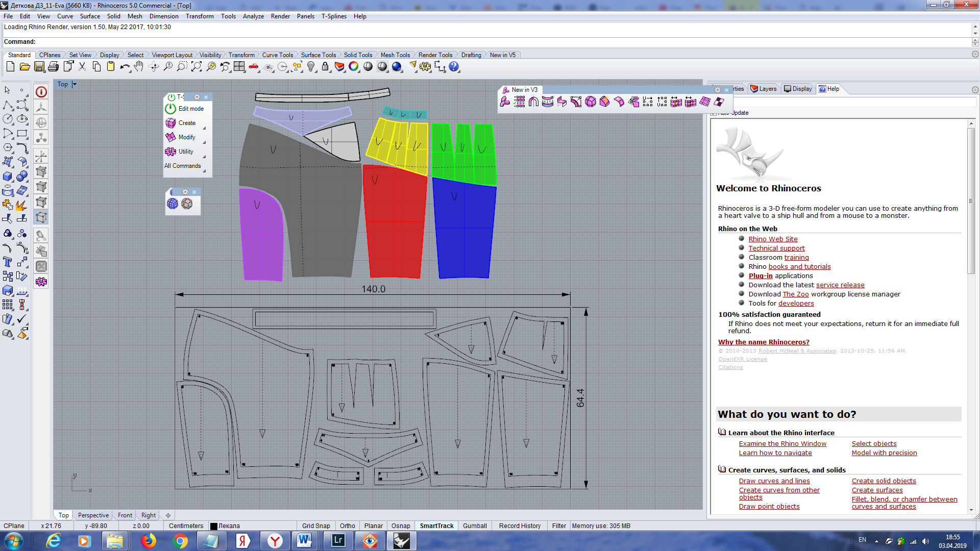Viewport: 980px width, 551px height.
Task: Select the Pan hand tool
Action: [139, 67]
